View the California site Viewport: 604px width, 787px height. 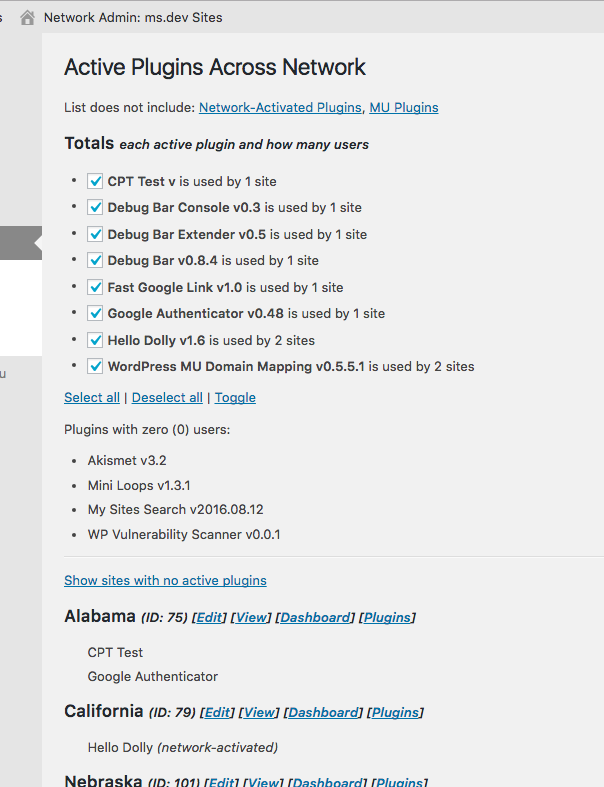(259, 712)
